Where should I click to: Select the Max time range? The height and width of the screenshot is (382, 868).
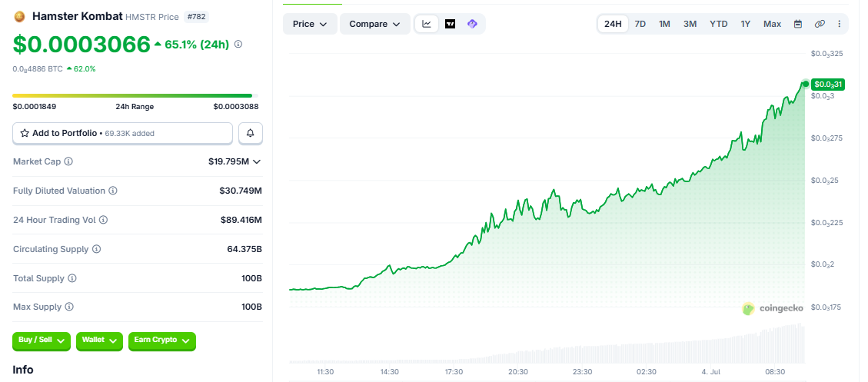[772, 24]
